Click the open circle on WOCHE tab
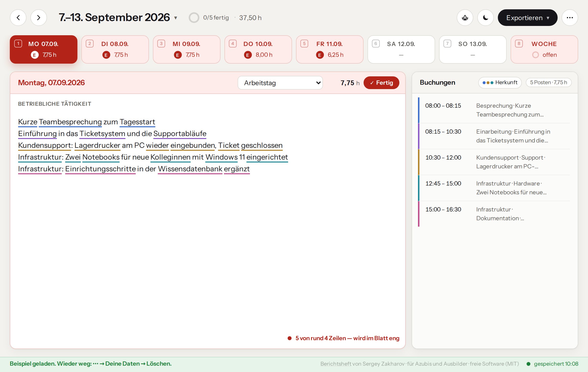Image resolution: width=588 pixels, height=372 pixels. click(x=536, y=55)
